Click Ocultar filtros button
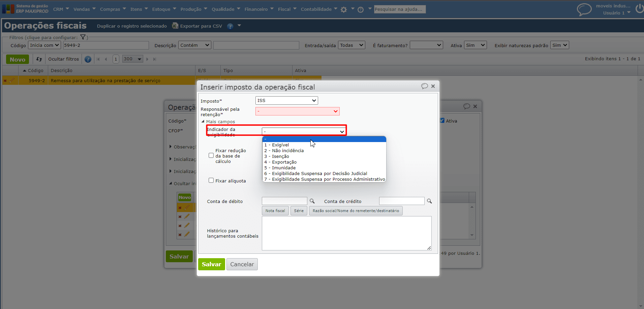 click(x=63, y=59)
